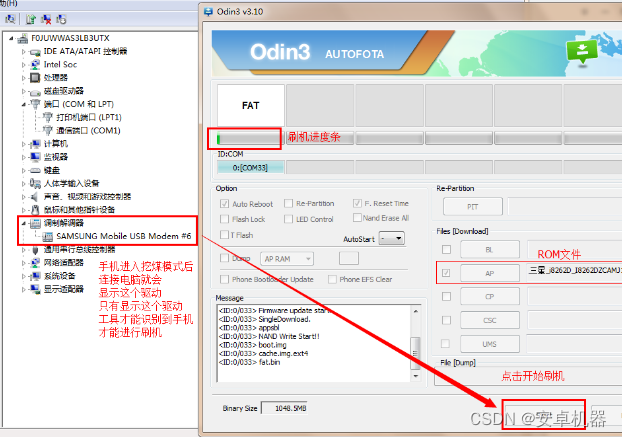Toggle the Re-Partition checkbox
Screen dimensions: 622x437
click(x=288, y=203)
